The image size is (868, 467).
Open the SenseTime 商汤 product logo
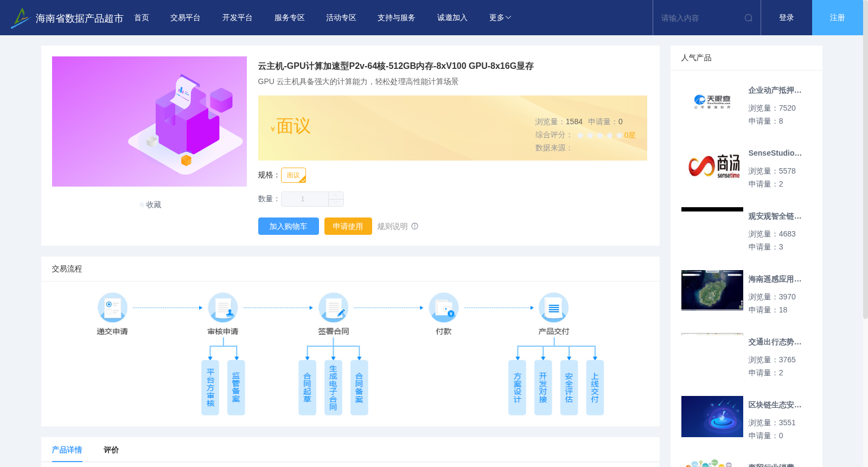coord(712,165)
